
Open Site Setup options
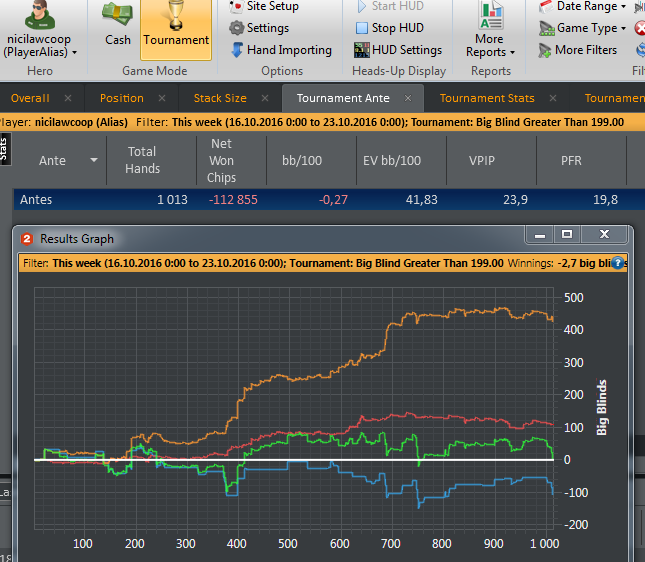(x=272, y=6)
